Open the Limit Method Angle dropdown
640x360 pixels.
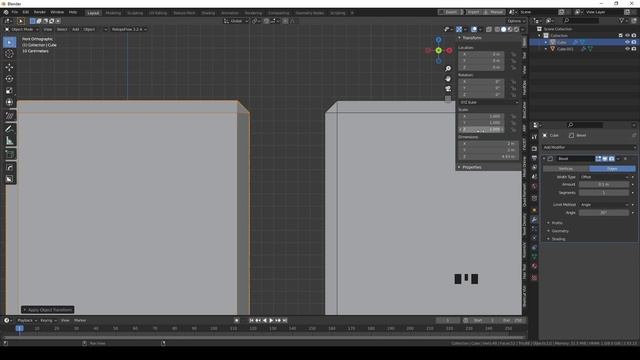coord(604,204)
